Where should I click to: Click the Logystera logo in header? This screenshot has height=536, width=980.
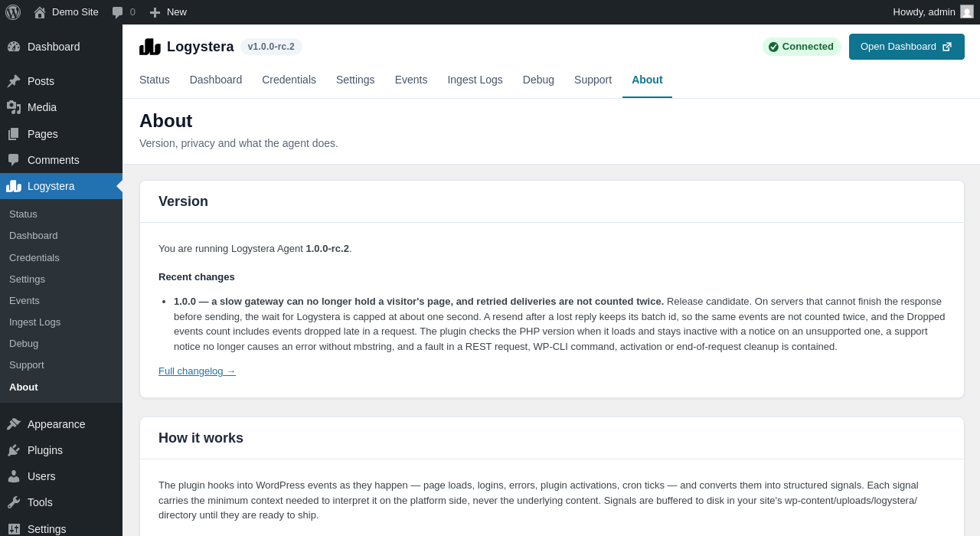150,47
